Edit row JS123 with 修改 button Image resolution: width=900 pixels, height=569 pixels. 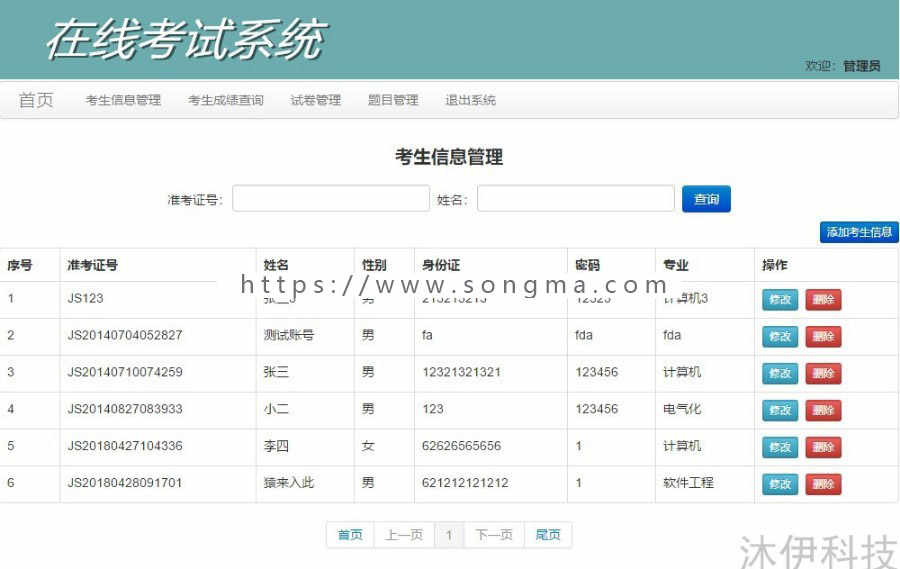coord(780,300)
